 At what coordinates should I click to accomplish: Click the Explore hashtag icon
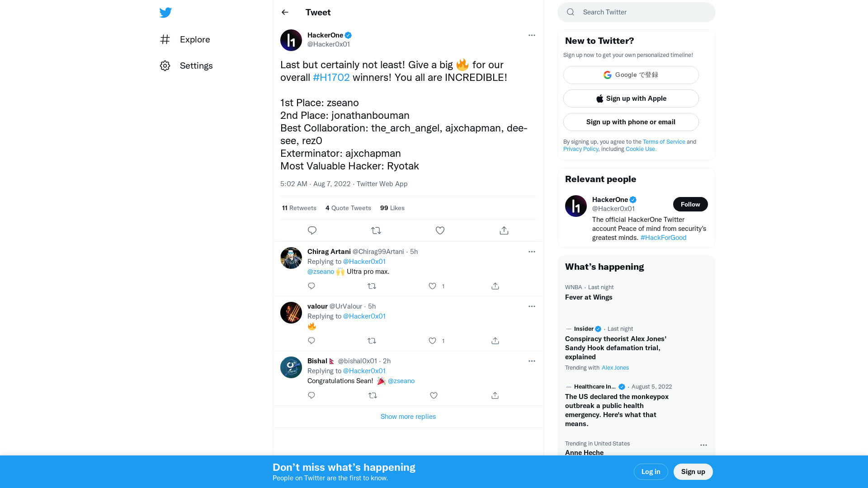pos(165,39)
